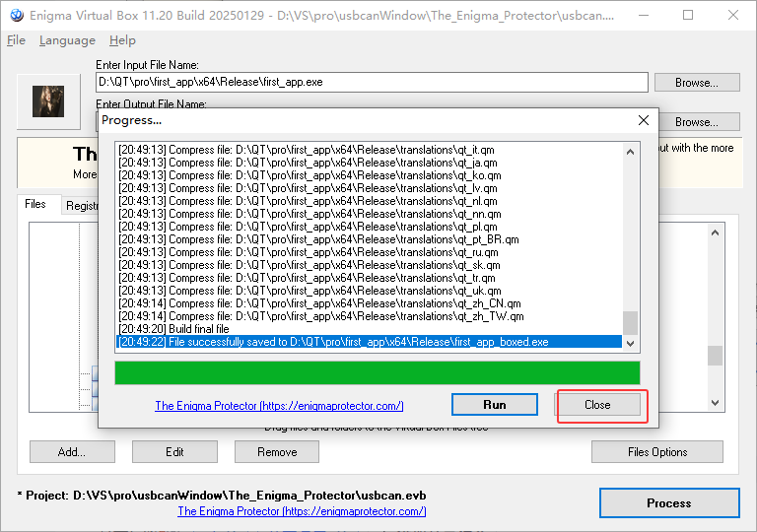757x532 pixels.
Task: Click the input file name field
Action: click(372, 82)
